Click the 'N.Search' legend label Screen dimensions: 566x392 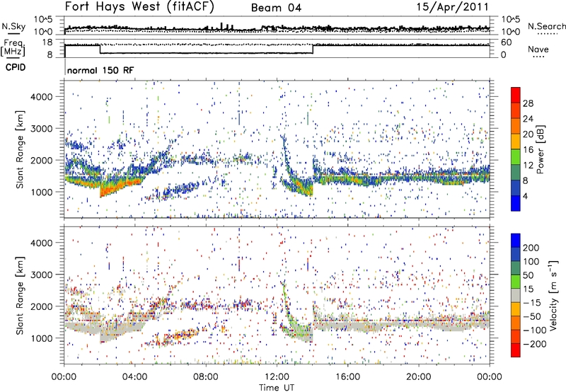click(x=546, y=26)
